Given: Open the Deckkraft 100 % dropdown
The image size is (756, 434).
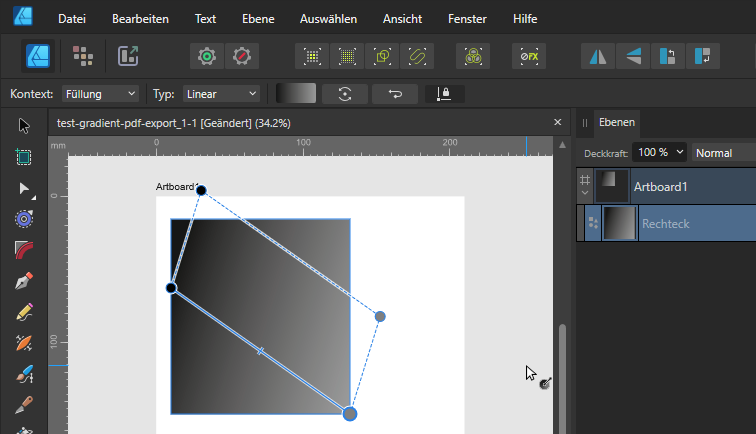Looking at the screenshot, I should pos(660,153).
